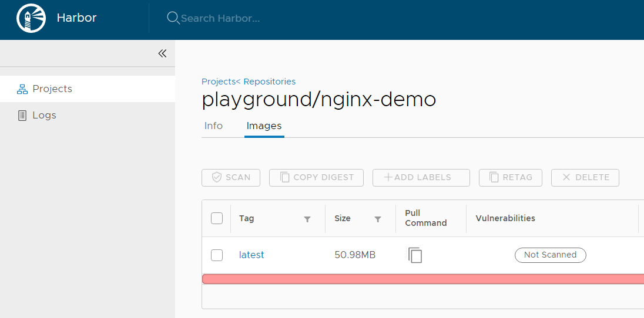Click the ADD LABELS button
This screenshot has width=644, height=318.
click(421, 178)
